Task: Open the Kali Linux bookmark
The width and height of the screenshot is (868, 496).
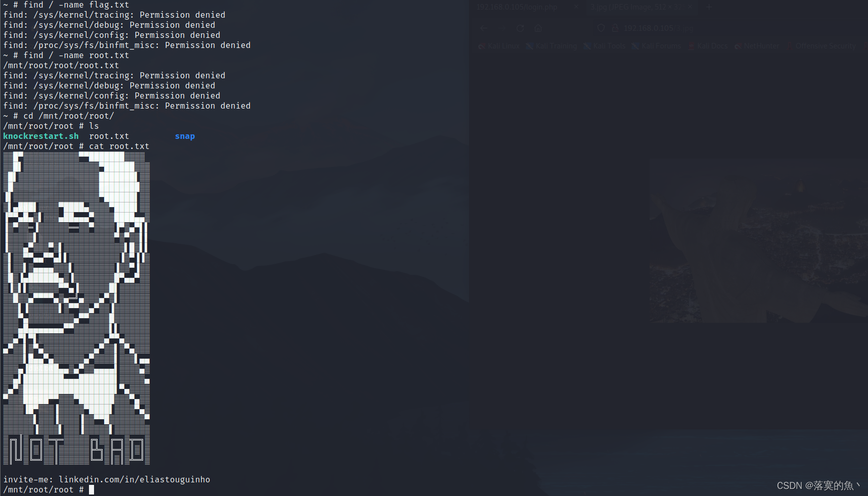Action: [499, 46]
